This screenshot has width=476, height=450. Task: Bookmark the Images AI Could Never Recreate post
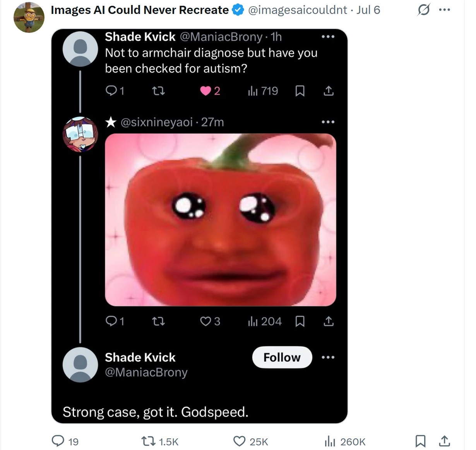point(420,441)
